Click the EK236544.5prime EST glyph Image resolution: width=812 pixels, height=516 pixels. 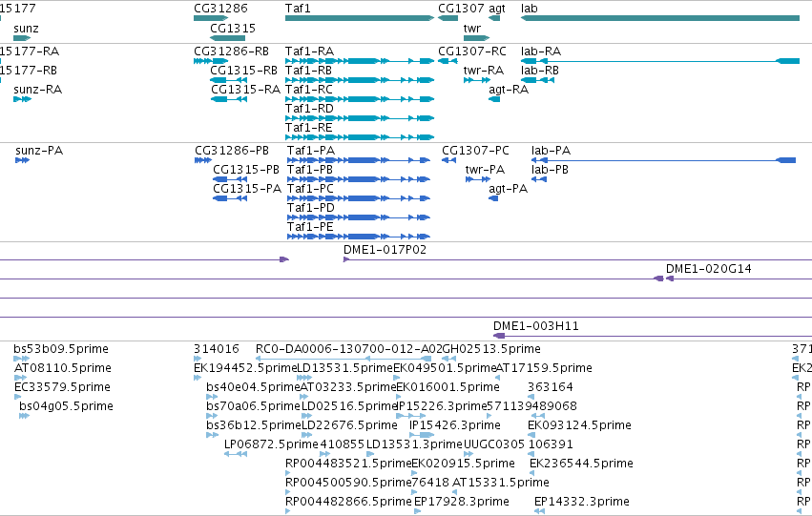(531, 473)
